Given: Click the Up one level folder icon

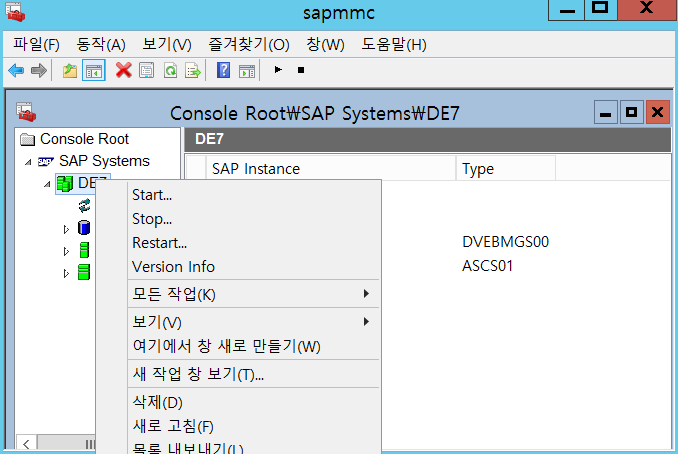Looking at the screenshot, I should tap(70, 70).
